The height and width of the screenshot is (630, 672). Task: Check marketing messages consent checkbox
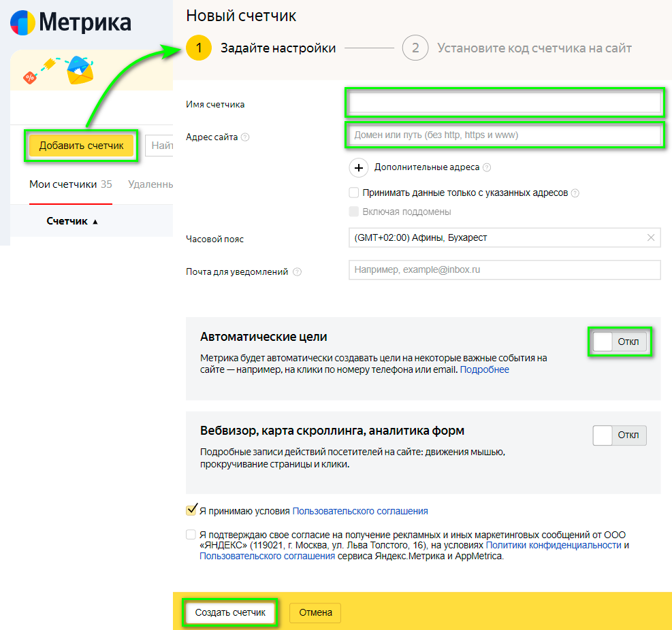coord(191,535)
